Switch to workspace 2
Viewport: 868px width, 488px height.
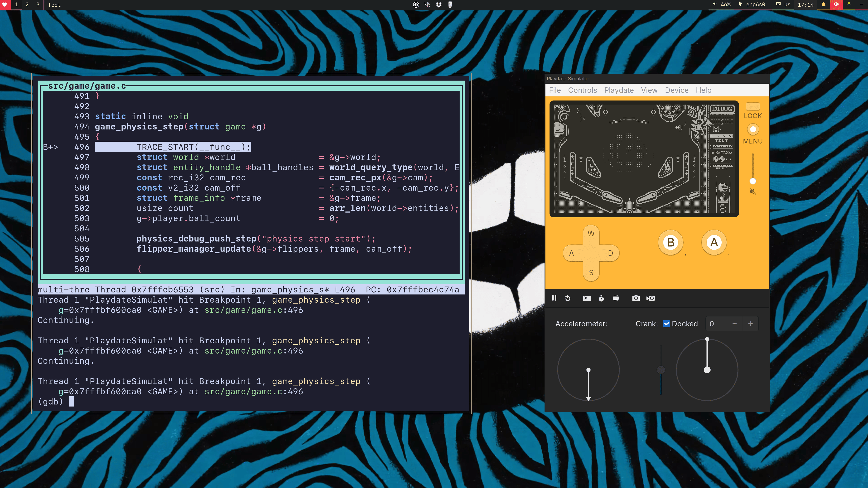pyautogui.click(x=27, y=5)
